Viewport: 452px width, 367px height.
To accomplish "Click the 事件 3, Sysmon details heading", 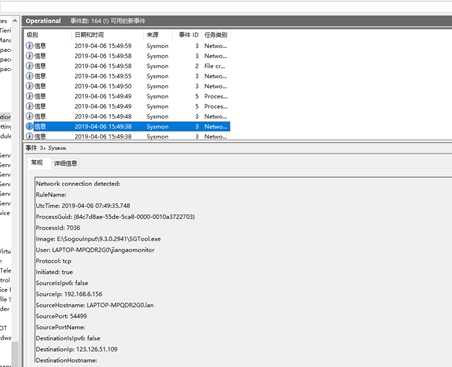I will coord(46,148).
